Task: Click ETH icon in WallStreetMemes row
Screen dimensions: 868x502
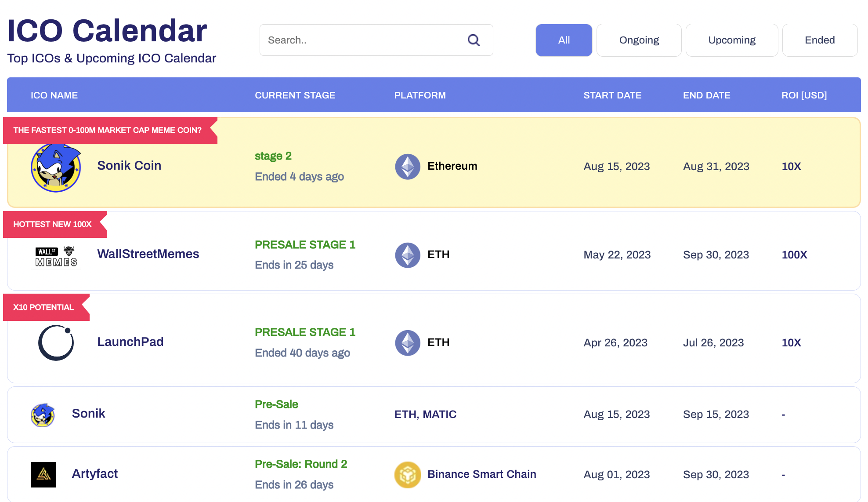Action: (x=408, y=255)
